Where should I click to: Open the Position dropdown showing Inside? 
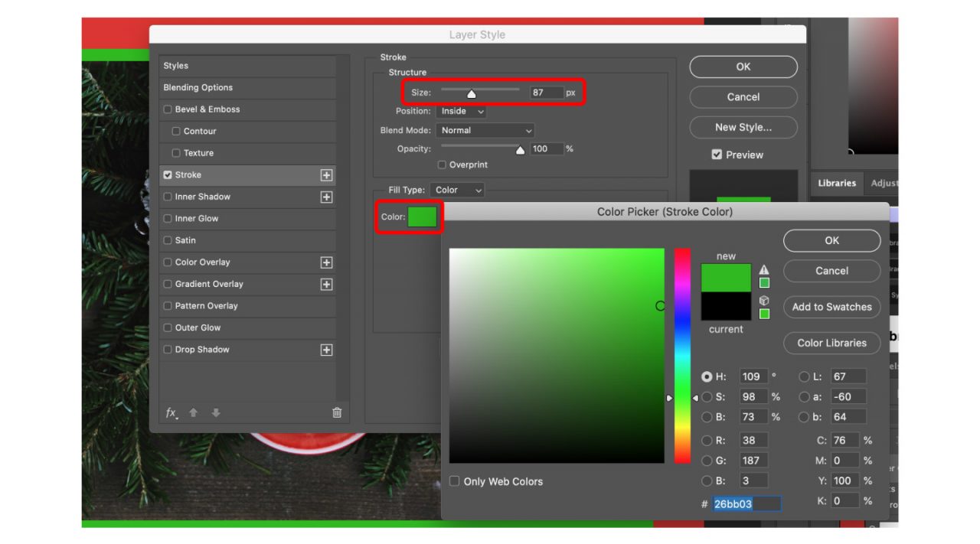(462, 111)
